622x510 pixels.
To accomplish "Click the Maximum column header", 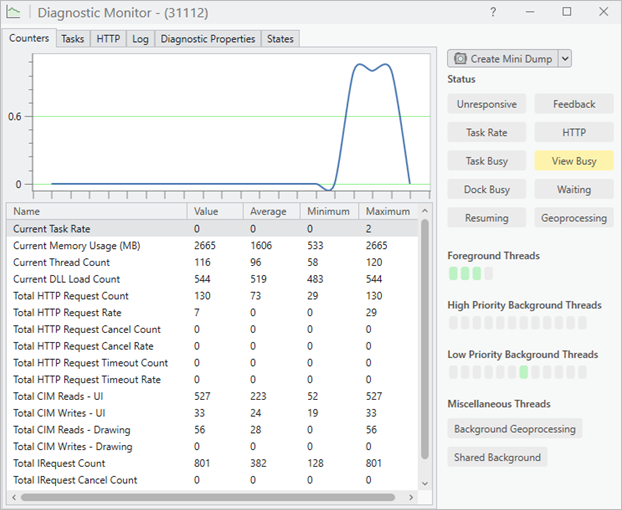I will point(387,212).
